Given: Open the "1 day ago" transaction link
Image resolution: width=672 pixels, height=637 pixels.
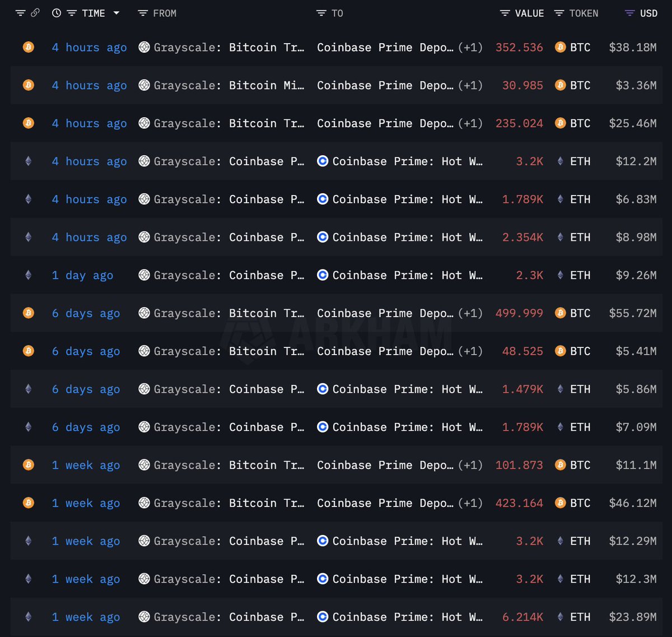Looking at the screenshot, I should 82,275.
